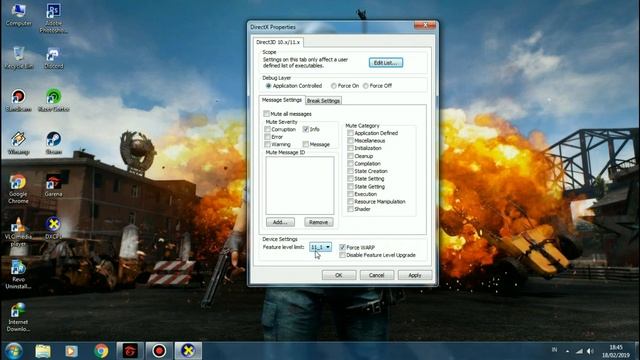This screenshot has width=640, height=360.
Task: Open the taskbar clock and date
Action: click(x=616, y=351)
